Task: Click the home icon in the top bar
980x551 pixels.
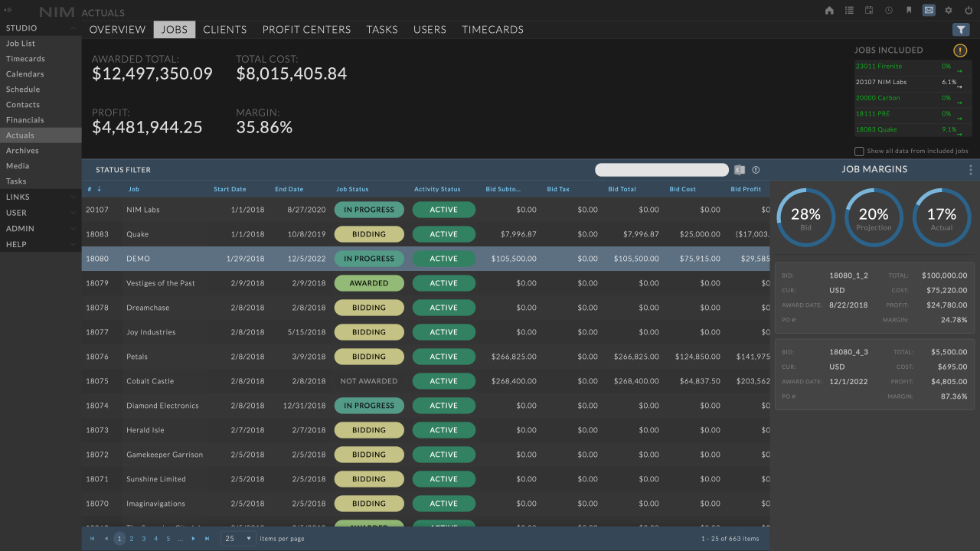Action: coord(828,11)
